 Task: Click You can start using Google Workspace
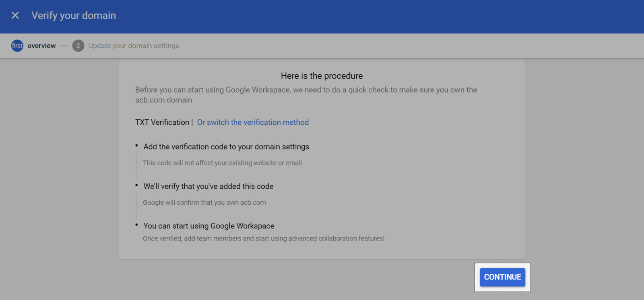click(x=209, y=226)
